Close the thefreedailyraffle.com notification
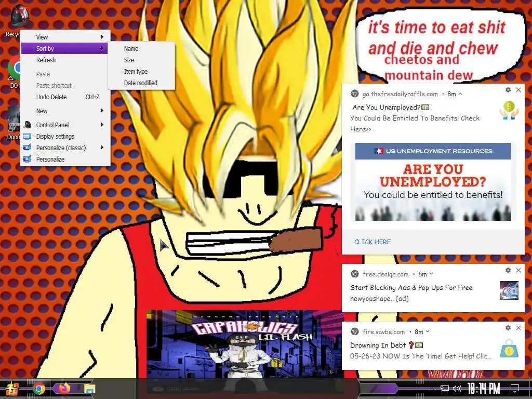Screen dimensions: 532x399 click(x=518, y=90)
